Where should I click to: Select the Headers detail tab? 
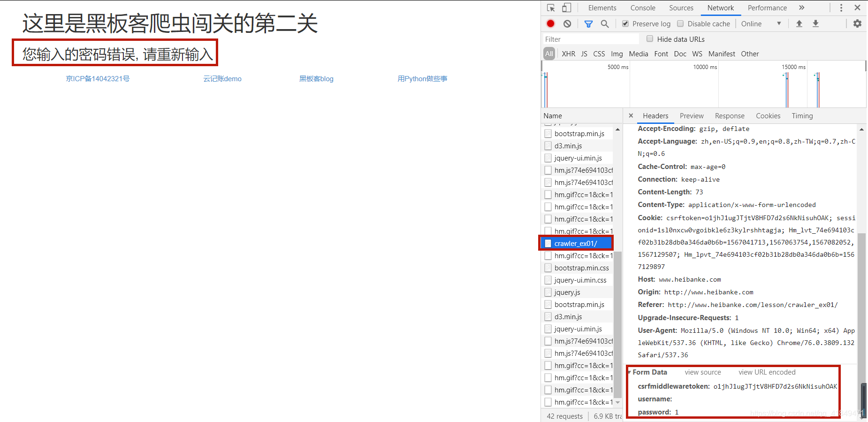[x=655, y=116]
